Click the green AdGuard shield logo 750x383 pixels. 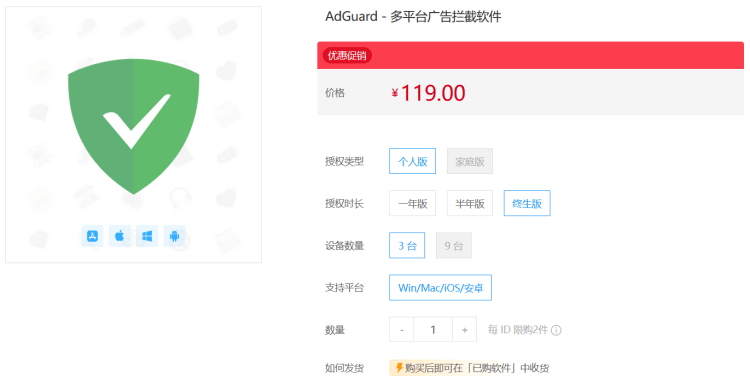pyautogui.click(x=133, y=127)
